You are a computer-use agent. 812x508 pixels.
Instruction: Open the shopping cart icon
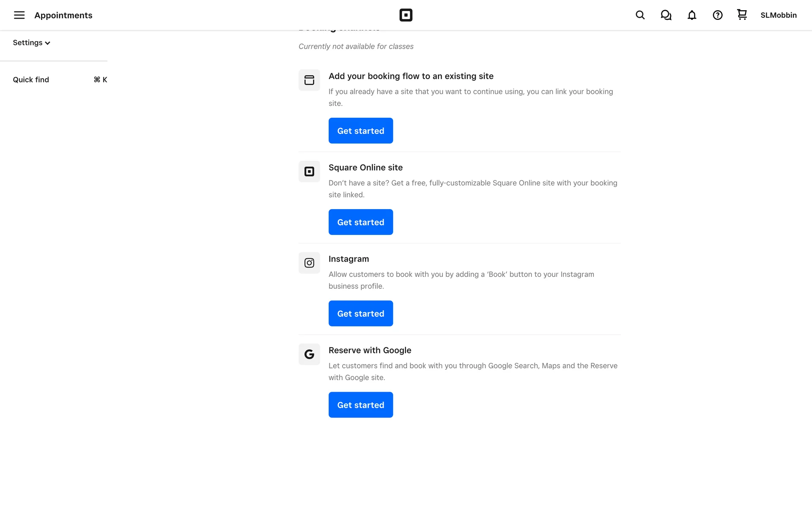click(742, 15)
